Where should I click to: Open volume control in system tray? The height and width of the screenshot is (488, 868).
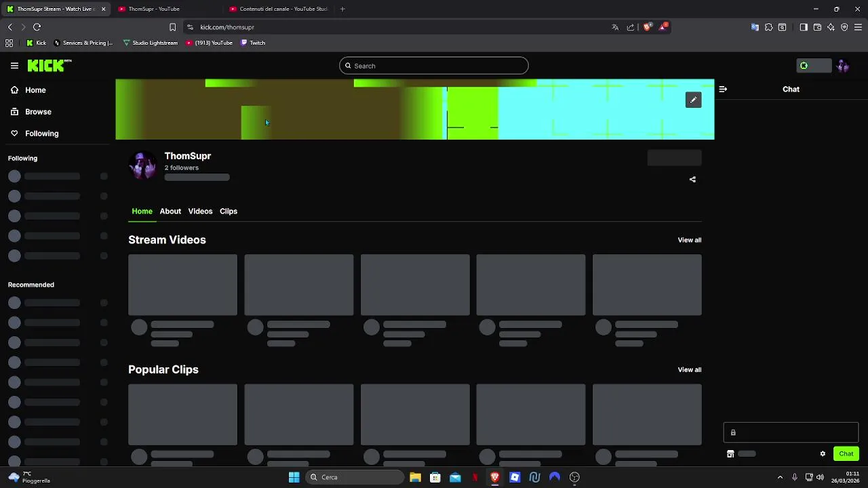[820, 477]
